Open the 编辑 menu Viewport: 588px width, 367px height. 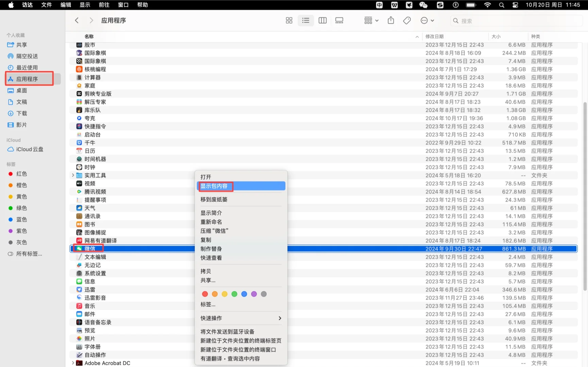66,5
